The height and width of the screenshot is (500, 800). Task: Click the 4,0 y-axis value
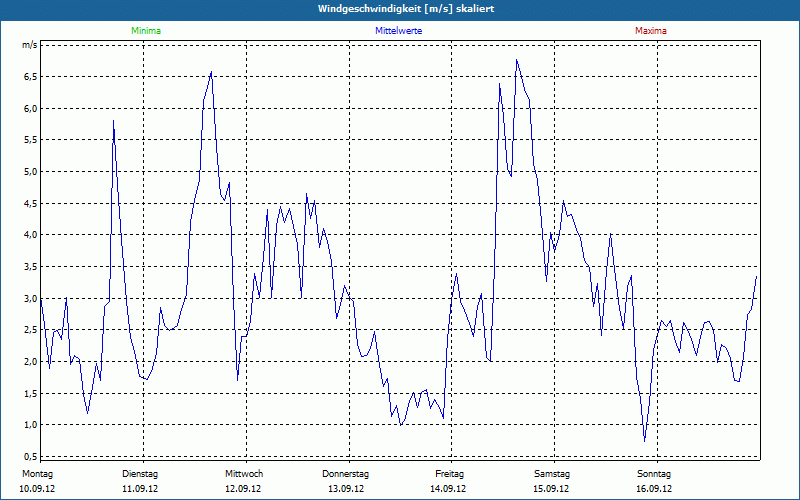point(31,235)
